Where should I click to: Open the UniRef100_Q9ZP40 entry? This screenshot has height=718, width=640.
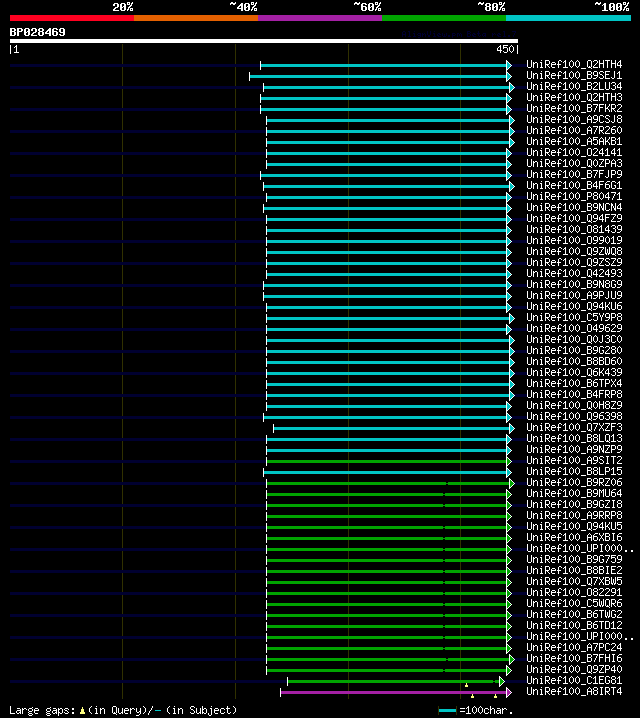[x=574, y=669]
